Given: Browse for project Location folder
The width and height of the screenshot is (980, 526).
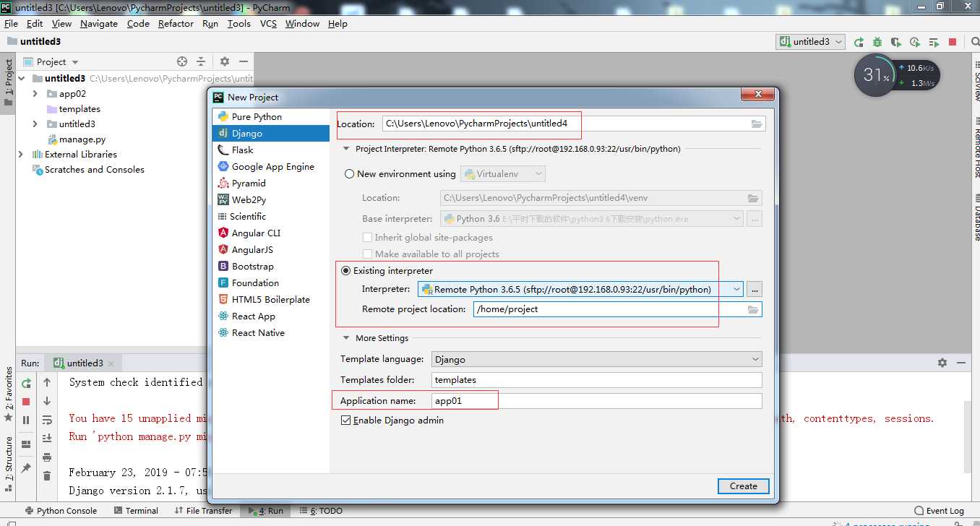Looking at the screenshot, I should 757,124.
